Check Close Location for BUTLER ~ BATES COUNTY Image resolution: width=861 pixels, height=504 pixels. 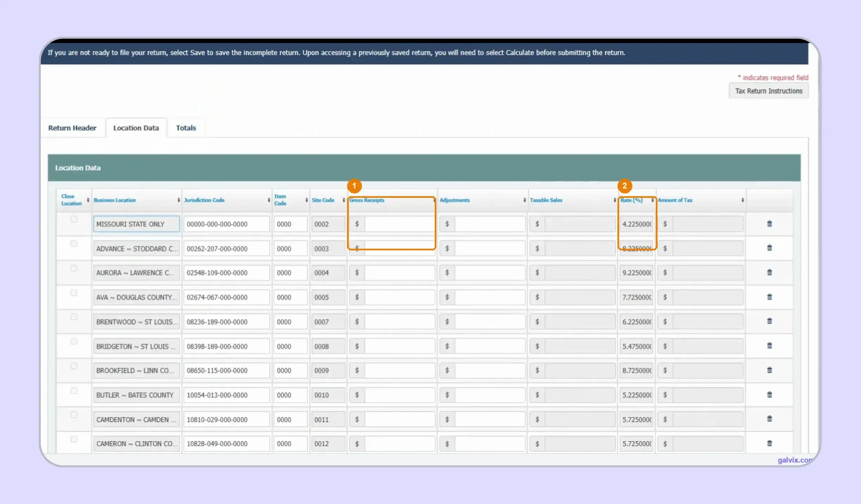tap(74, 390)
